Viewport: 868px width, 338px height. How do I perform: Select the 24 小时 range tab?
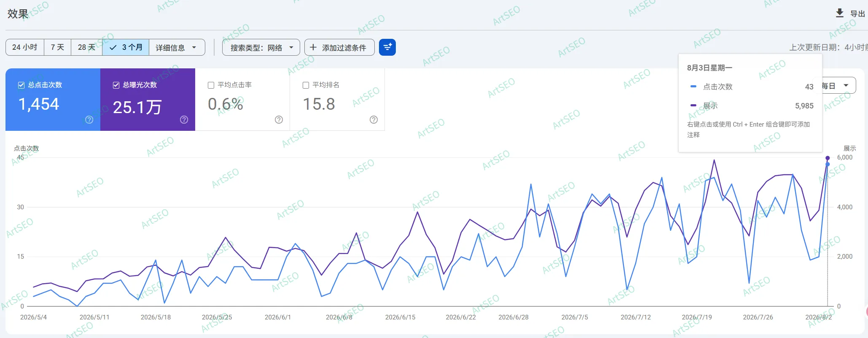tap(25, 47)
